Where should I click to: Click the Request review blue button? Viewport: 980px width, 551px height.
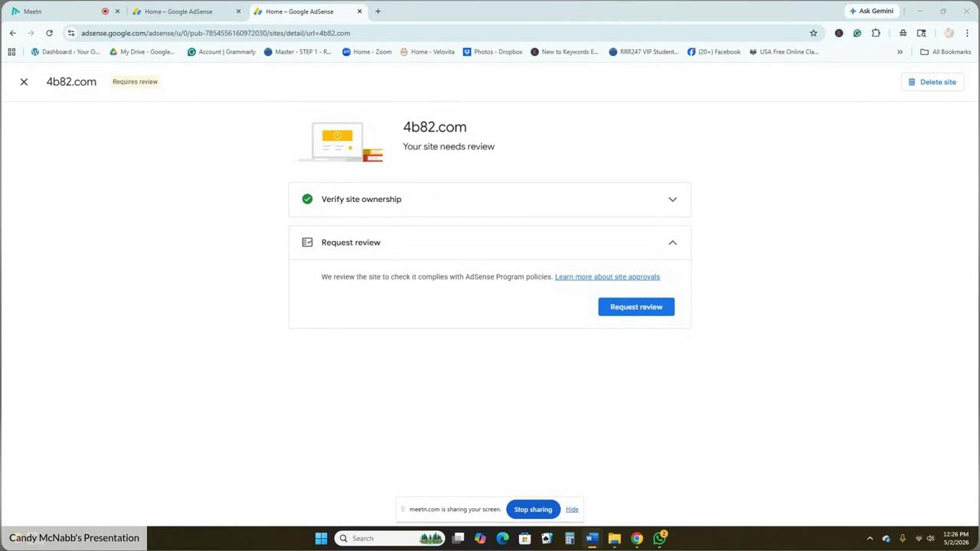[636, 307]
